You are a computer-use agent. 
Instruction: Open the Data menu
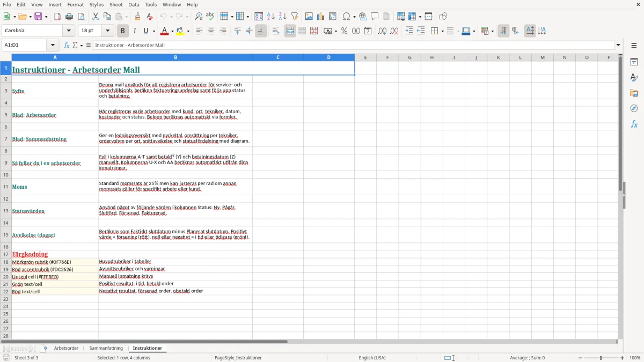[134, 4]
